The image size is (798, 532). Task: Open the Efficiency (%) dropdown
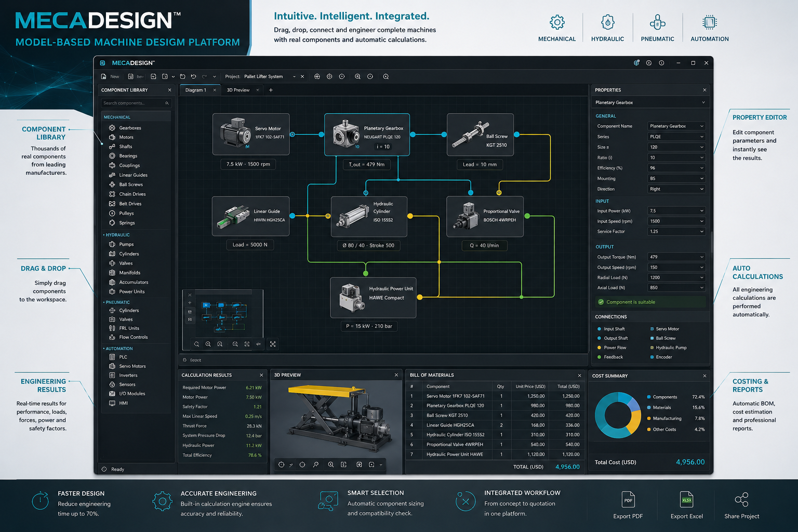click(x=676, y=168)
